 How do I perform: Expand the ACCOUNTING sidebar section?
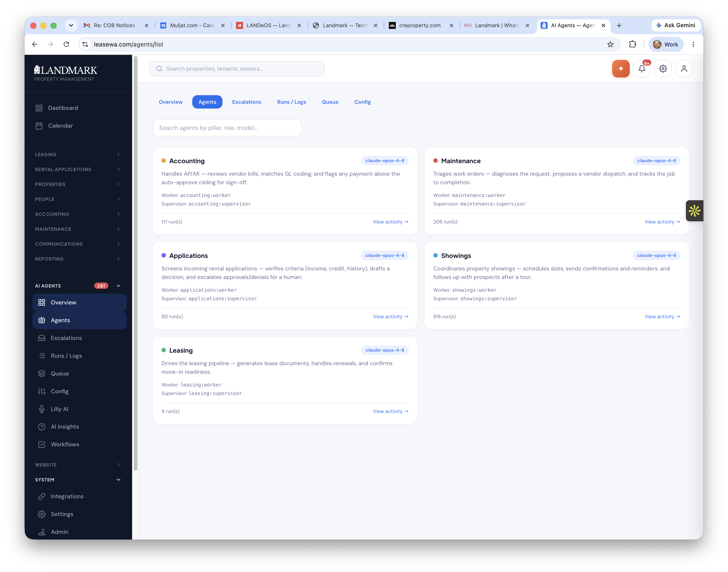(x=78, y=214)
